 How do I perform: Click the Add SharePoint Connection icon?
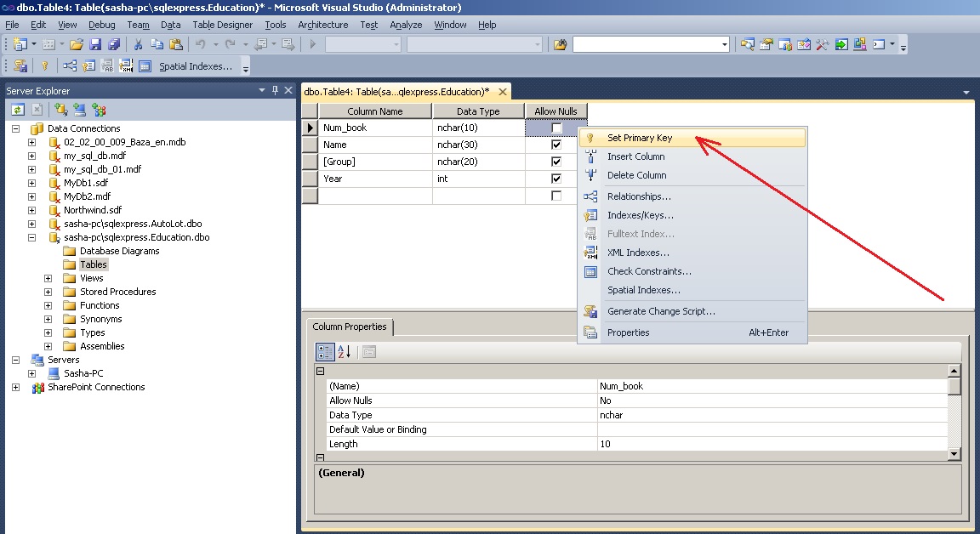pos(99,110)
